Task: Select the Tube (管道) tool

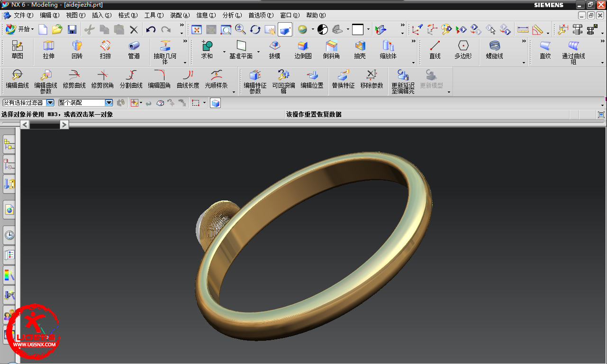Action: point(134,50)
